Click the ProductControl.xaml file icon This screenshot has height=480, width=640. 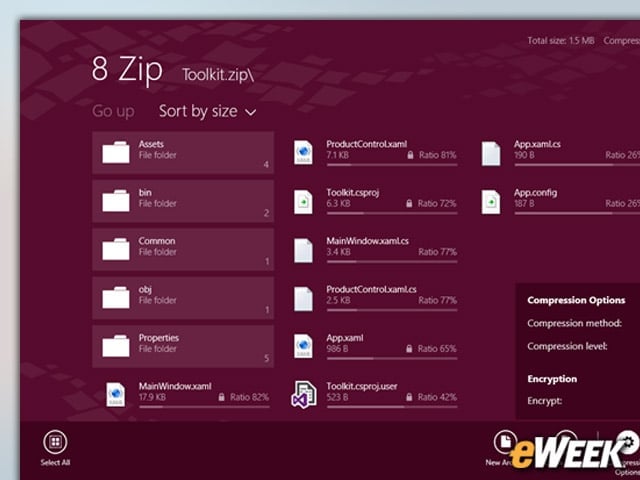(303, 153)
